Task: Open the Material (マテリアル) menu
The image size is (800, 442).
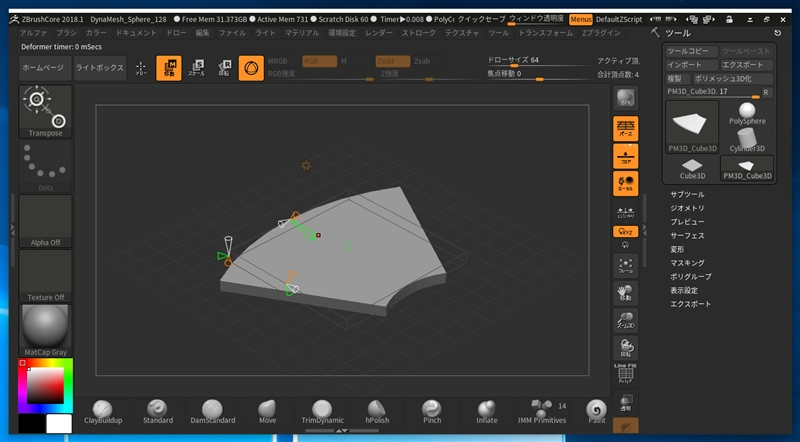Action: pyautogui.click(x=302, y=33)
